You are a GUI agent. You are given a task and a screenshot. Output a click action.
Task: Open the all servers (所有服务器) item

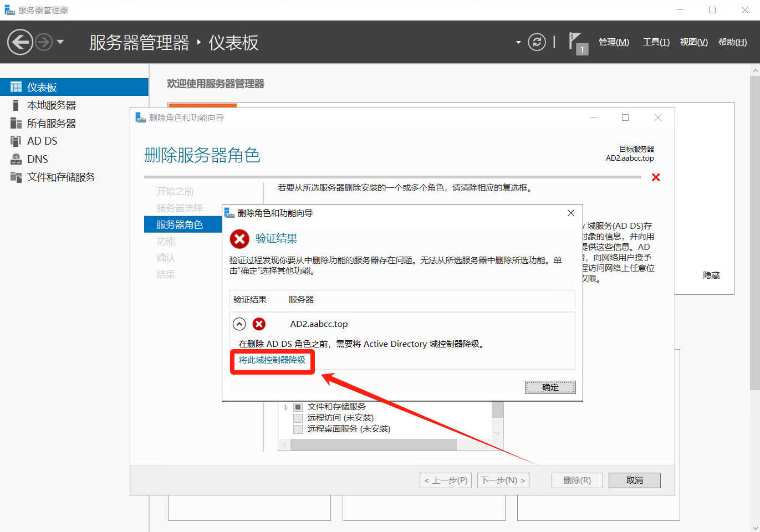click(51, 124)
